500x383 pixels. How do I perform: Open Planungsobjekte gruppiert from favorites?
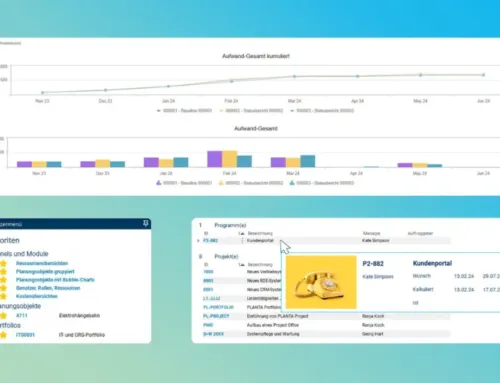[x=45, y=272]
